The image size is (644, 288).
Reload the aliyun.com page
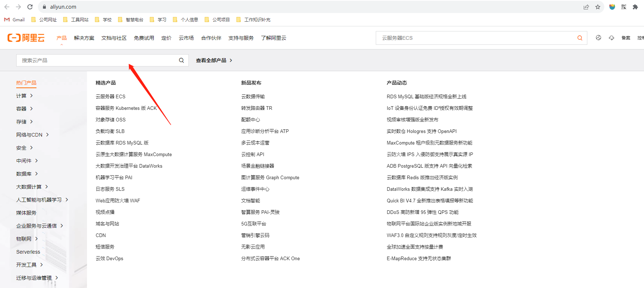[x=30, y=7]
